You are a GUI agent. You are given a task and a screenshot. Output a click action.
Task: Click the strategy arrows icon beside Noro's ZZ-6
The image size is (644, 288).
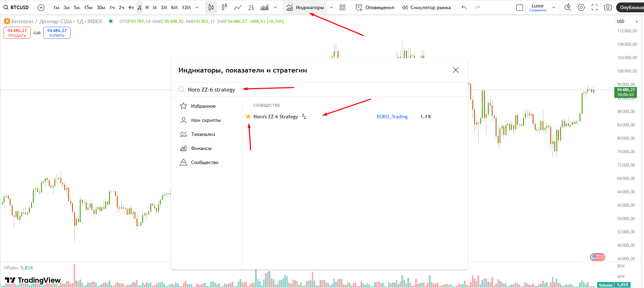coord(304,117)
